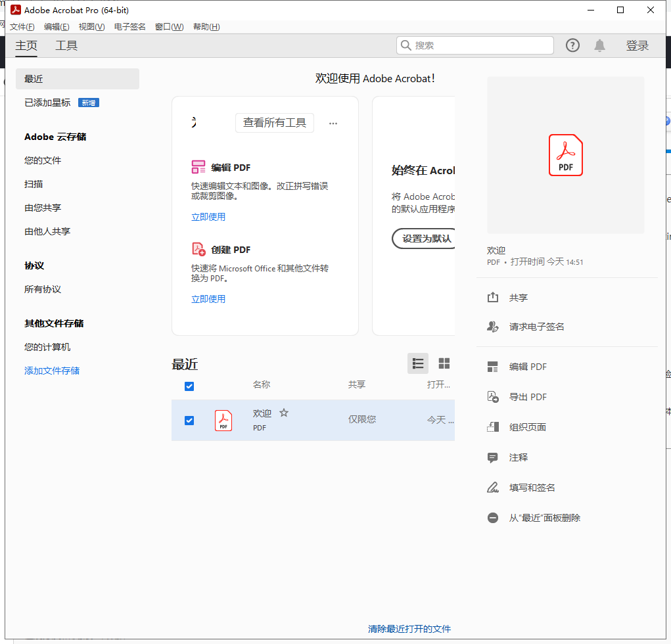Open 编辑 PDF from the right panel
The image size is (671, 644).
click(x=493, y=367)
